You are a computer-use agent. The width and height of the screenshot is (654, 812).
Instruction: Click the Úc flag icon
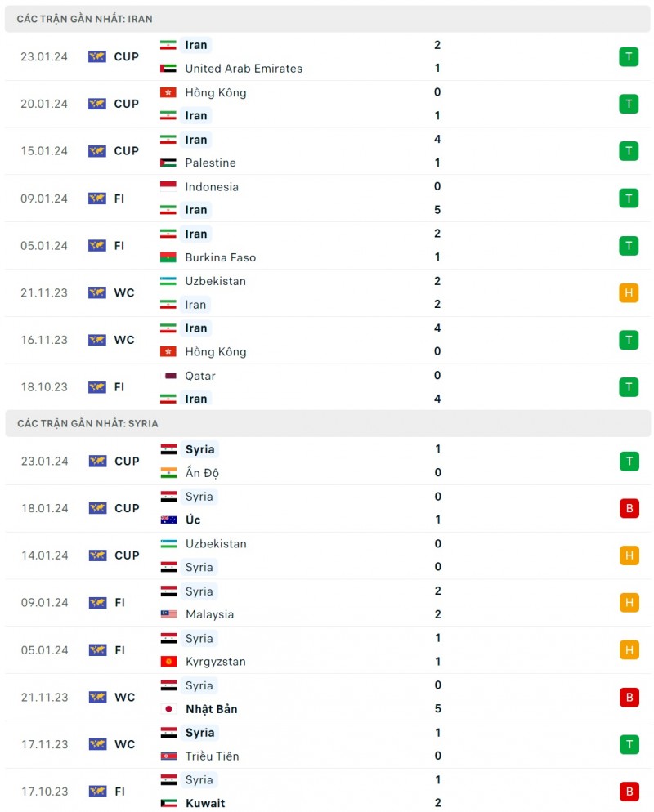click(x=168, y=520)
